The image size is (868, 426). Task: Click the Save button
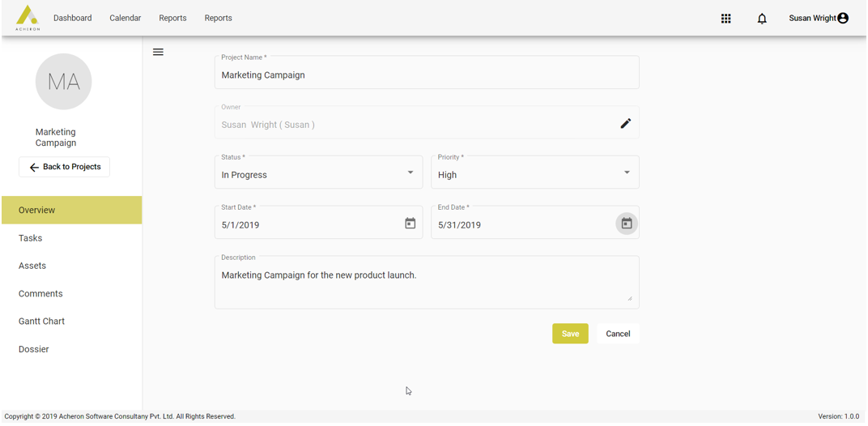(x=570, y=334)
